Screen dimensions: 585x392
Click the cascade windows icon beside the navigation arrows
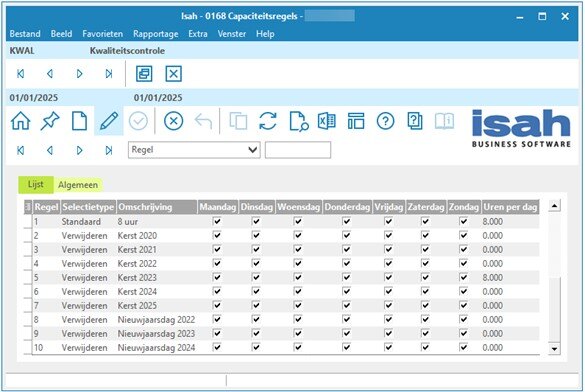[x=144, y=73]
